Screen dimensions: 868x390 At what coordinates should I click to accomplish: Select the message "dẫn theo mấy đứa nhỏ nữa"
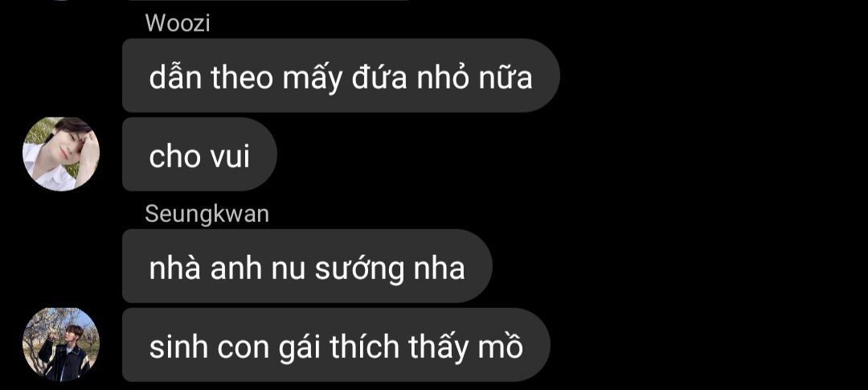point(341,76)
